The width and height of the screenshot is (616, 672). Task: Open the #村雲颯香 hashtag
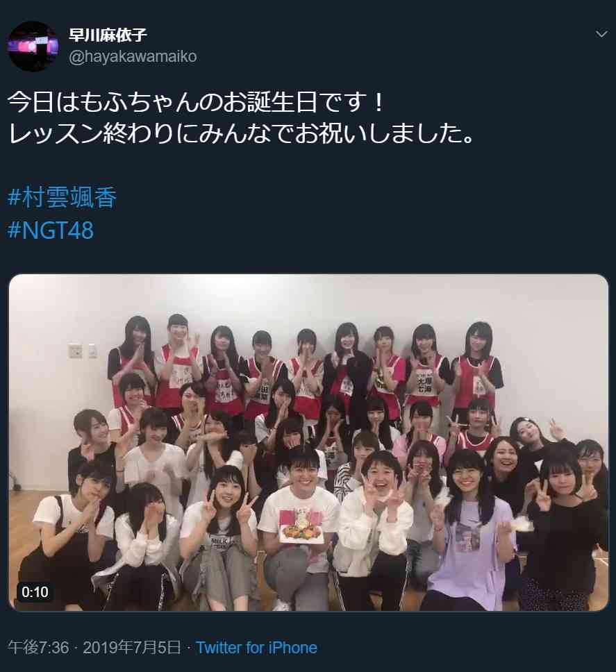[63, 198]
